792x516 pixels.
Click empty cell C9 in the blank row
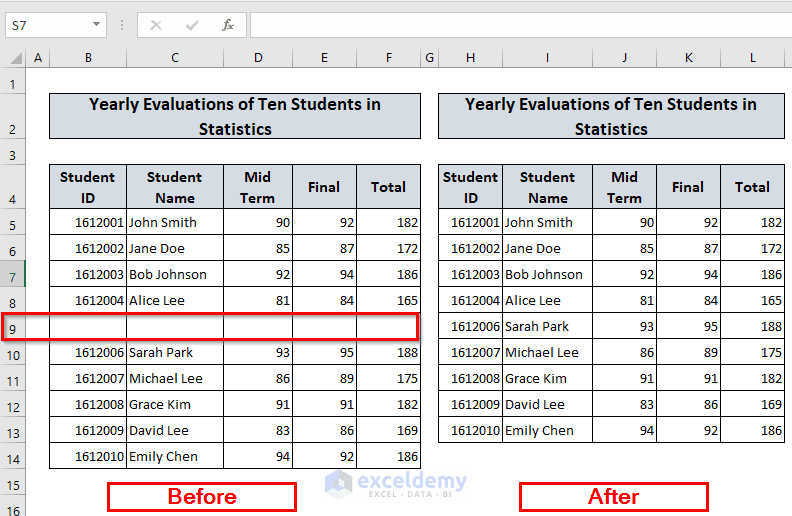[175, 326]
